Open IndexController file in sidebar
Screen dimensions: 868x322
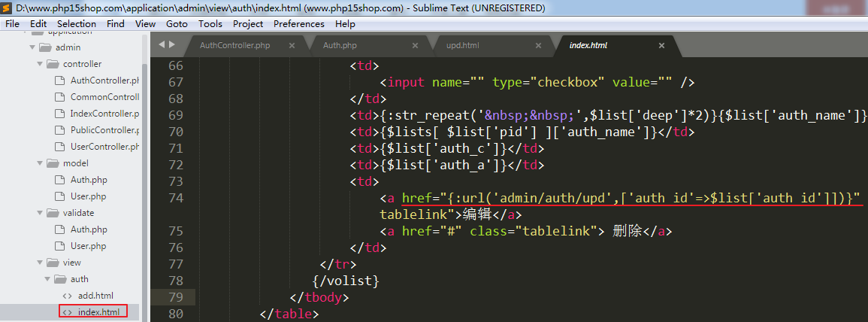tap(104, 114)
